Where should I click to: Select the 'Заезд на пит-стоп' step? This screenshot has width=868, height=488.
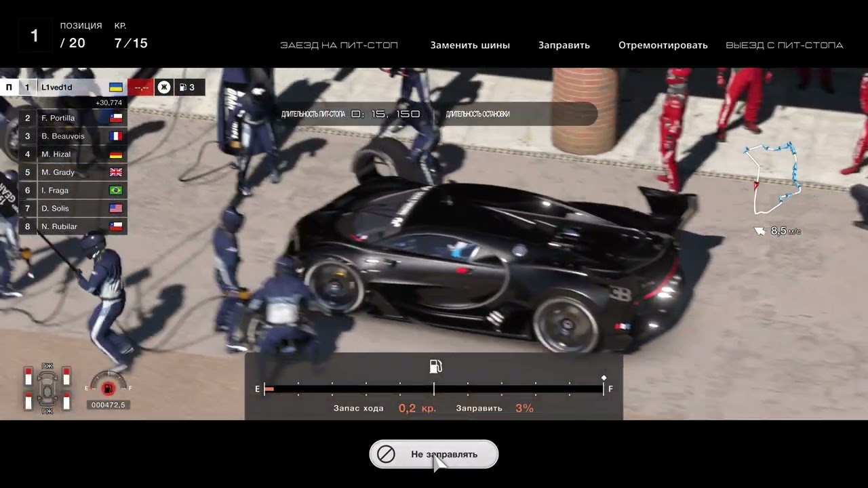pos(339,45)
